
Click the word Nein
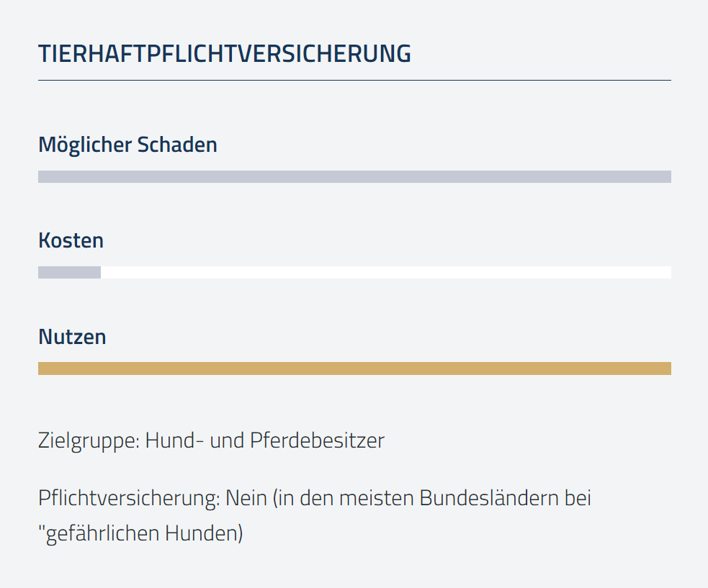[x=246, y=498]
